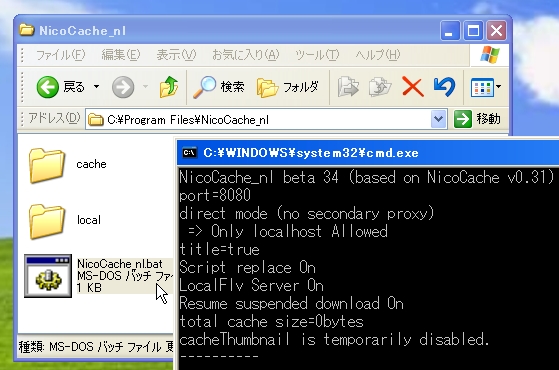Click the local folder label
The image size is (559, 370).
(89, 220)
